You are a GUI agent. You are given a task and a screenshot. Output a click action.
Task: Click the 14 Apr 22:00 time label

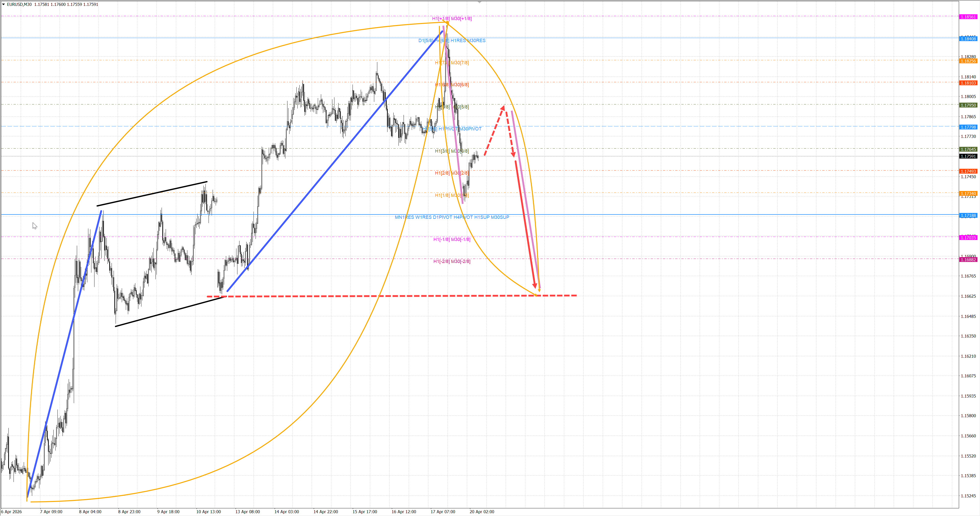coord(326,512)
